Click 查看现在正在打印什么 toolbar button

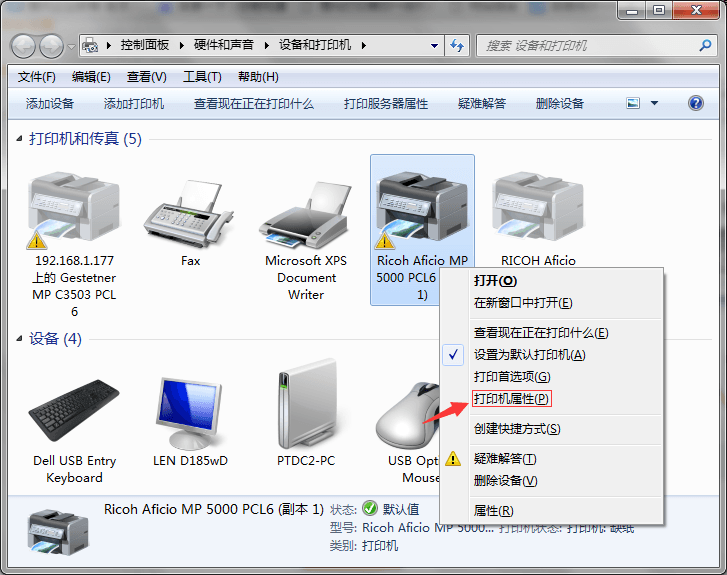coord(254,103)
